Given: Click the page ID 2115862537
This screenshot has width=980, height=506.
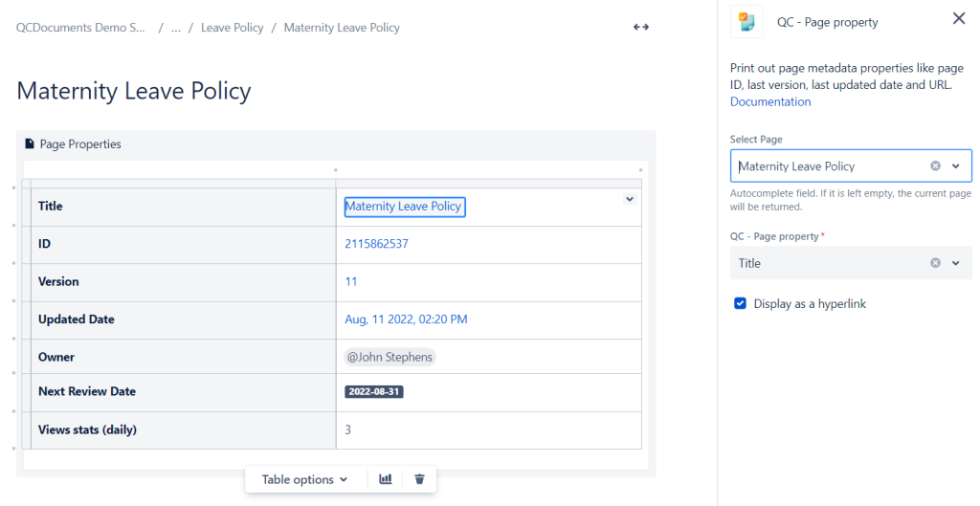Looking at the screenshot, I should pyautogui.click(x=376, y=244).
